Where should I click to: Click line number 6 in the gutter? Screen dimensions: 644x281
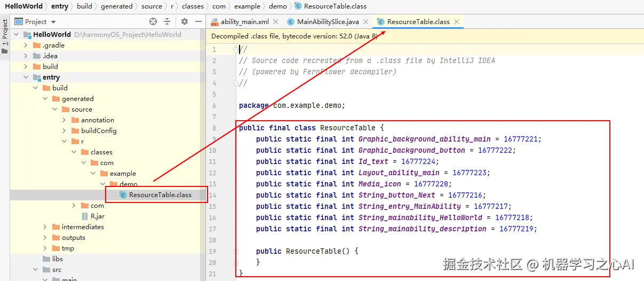(214, 106)
